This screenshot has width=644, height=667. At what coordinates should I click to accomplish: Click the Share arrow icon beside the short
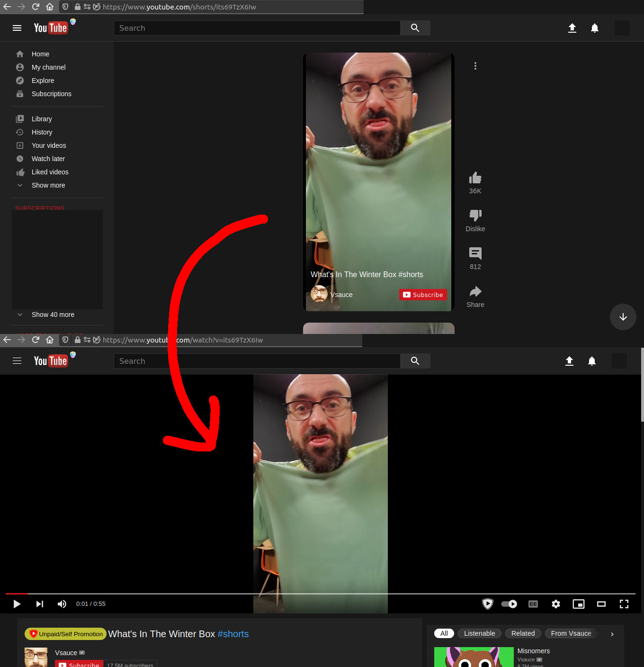tap(475, 291)
